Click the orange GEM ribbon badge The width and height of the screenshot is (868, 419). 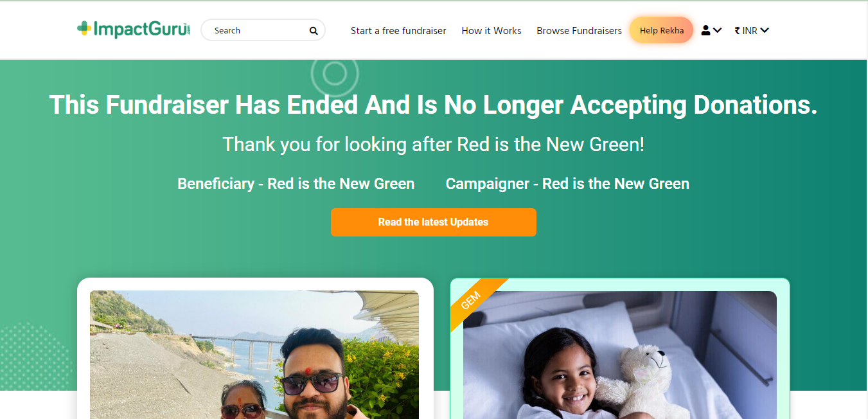point(472,301)
